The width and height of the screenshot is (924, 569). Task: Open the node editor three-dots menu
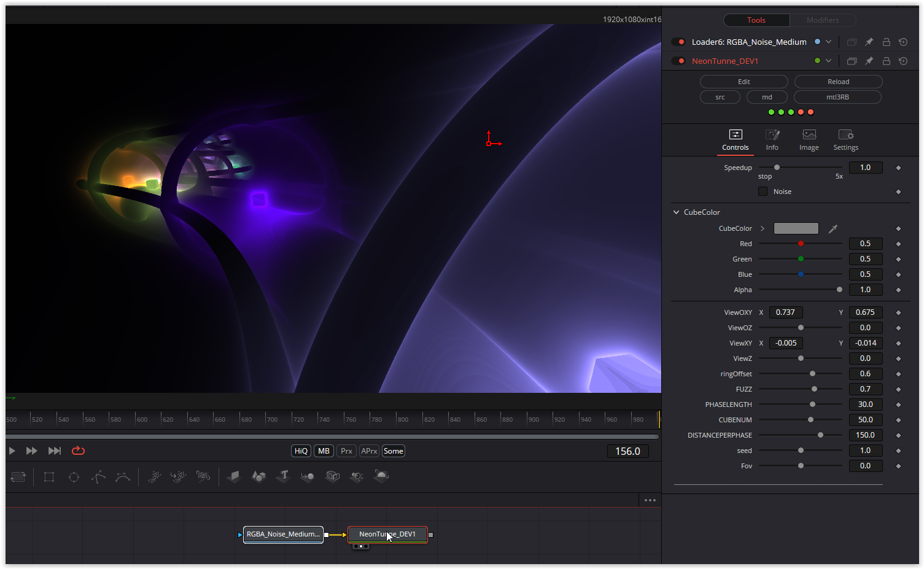(x=650, y=500)
